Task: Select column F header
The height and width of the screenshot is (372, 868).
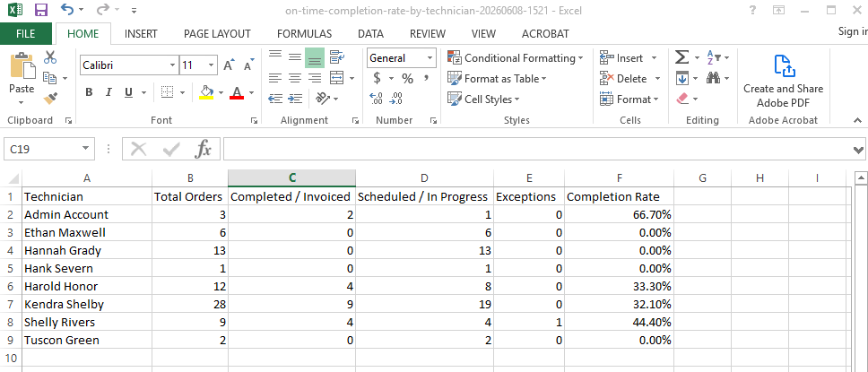Action: [x=619, y=177]
